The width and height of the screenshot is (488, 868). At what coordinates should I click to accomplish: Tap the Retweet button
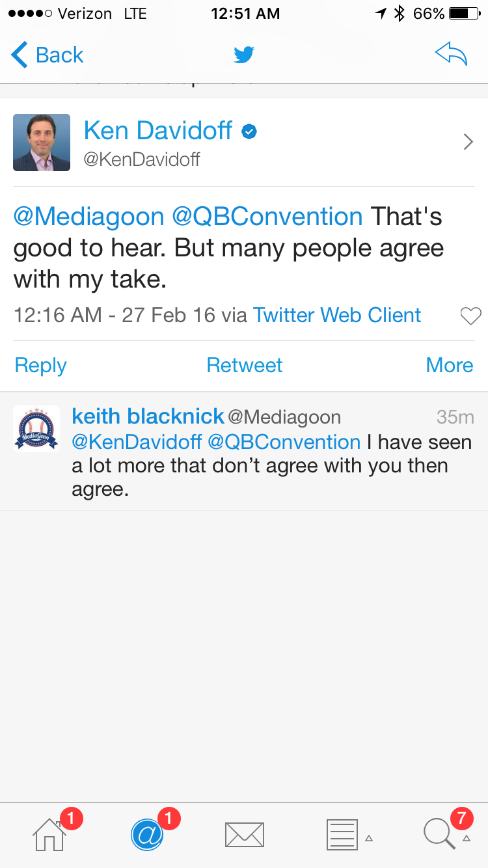click(x=244, y=366)
